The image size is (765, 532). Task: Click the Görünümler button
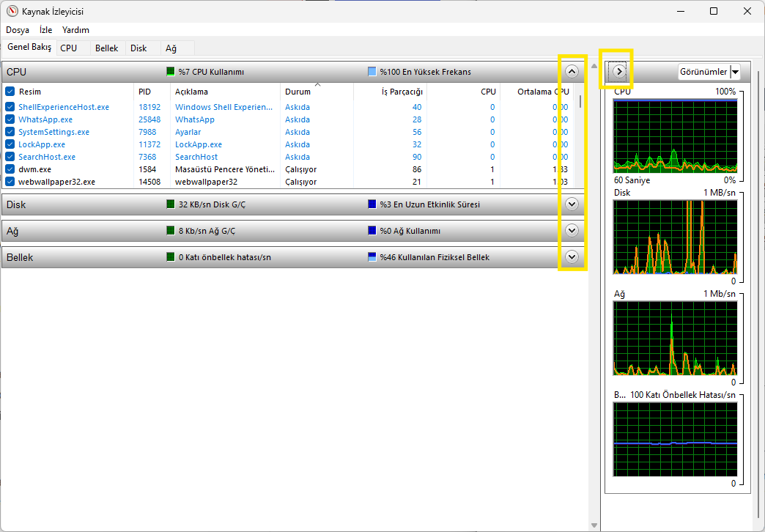[704, 72]
